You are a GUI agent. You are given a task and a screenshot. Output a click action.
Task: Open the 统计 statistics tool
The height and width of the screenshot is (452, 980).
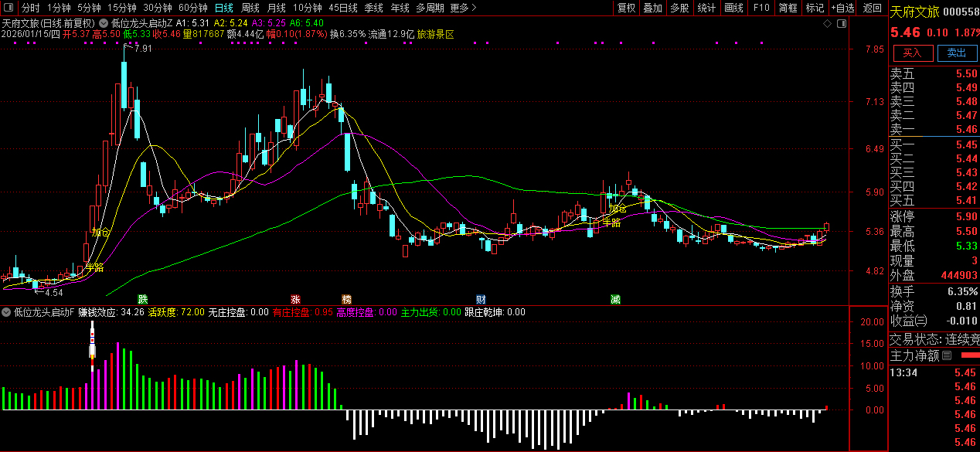coord(706,8)
